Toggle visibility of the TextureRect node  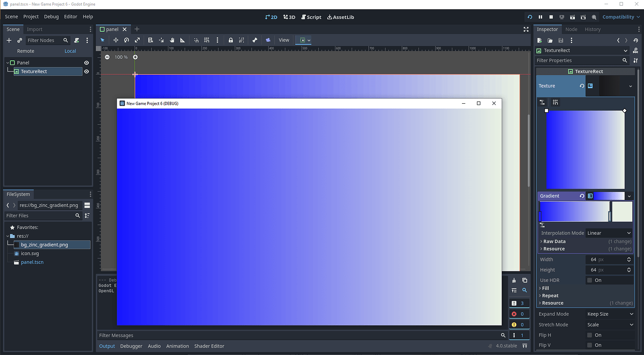click(x=86, y=71)
